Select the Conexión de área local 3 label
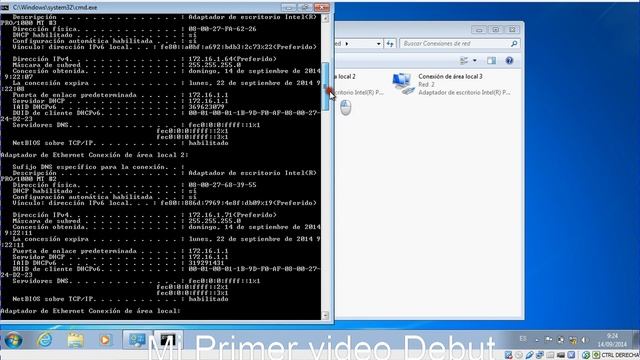Viewport: 640px width, 360px height. pos(450,76)
